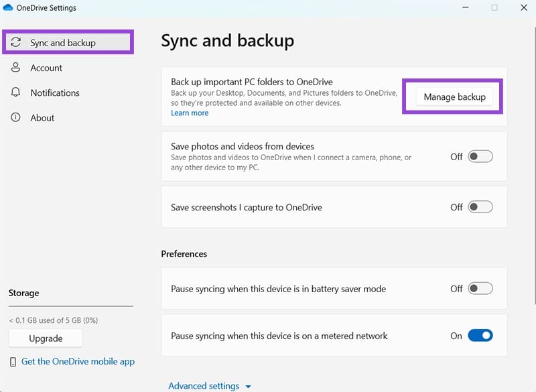The image size is (536, 392).
Task: Click the Manage backup button
Action: pyautogui.click(x=454, y=97)
